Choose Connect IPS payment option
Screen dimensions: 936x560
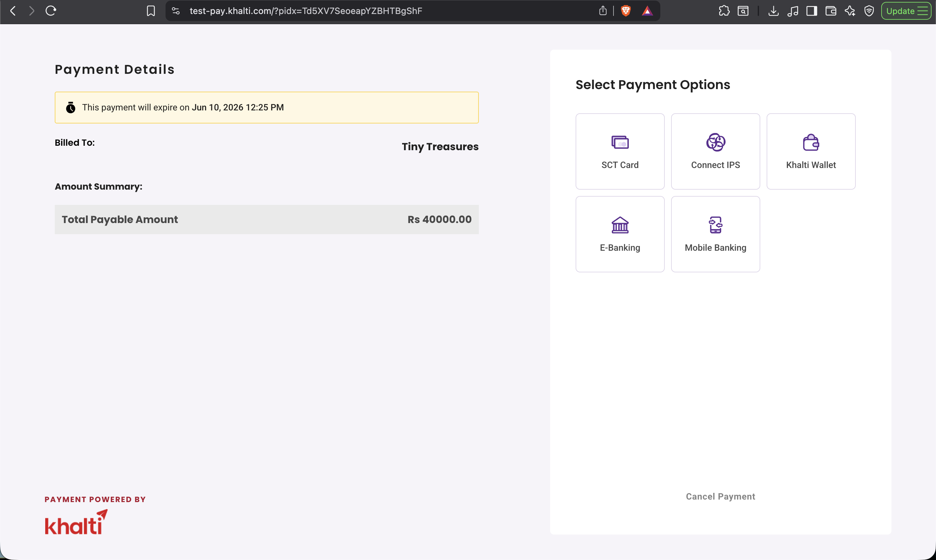pos(715,151)
